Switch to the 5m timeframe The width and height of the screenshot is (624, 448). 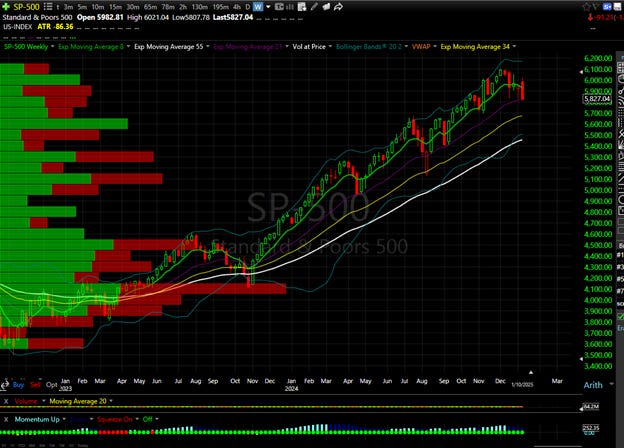click(82, 7)
